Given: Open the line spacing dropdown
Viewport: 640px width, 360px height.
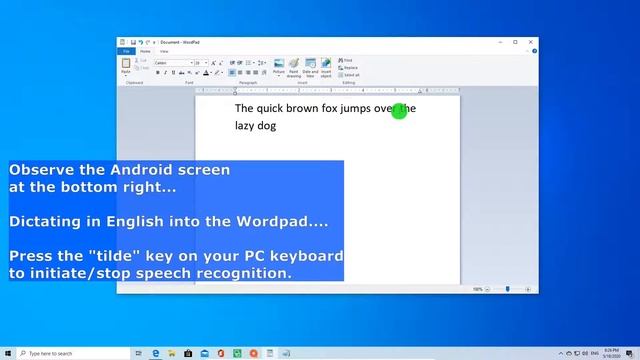Looking at the screenshot, I should coord(262,63).
